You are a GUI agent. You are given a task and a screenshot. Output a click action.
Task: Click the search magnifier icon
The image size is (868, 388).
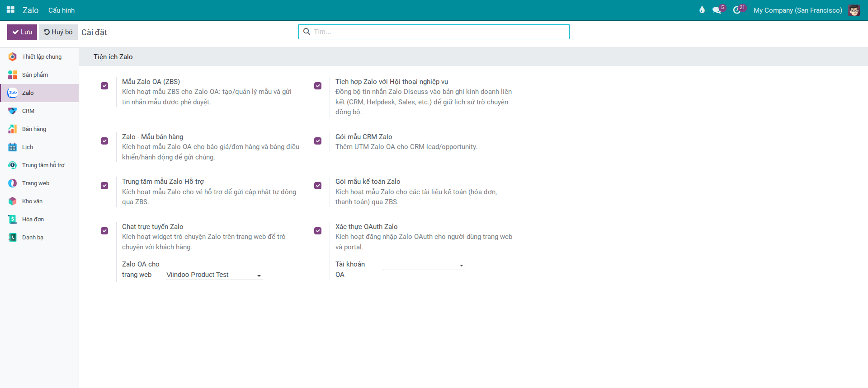[x=307, y=32]
